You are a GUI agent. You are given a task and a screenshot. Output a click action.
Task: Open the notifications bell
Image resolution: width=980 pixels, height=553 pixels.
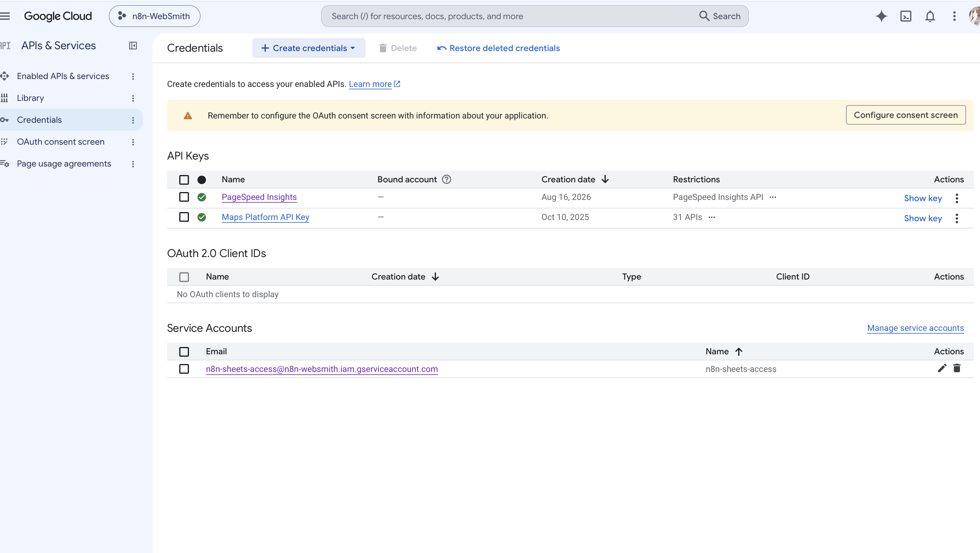[x=930, y=16]
